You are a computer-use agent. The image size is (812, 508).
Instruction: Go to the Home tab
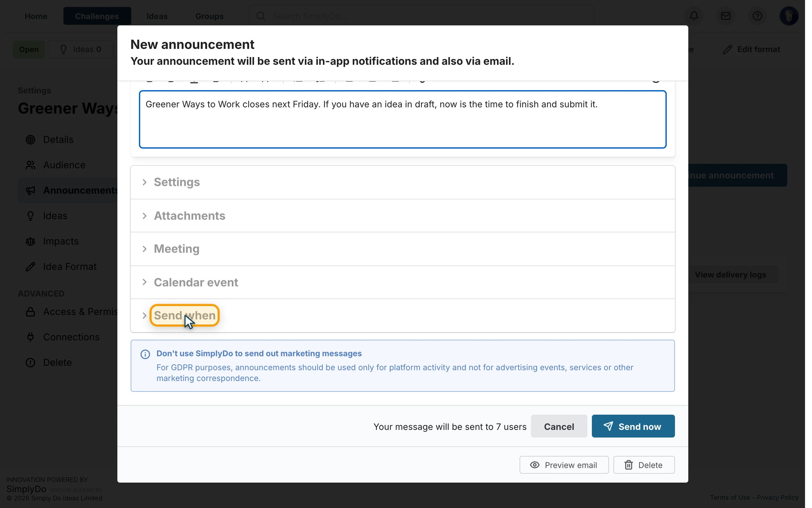tap(36, 16)
